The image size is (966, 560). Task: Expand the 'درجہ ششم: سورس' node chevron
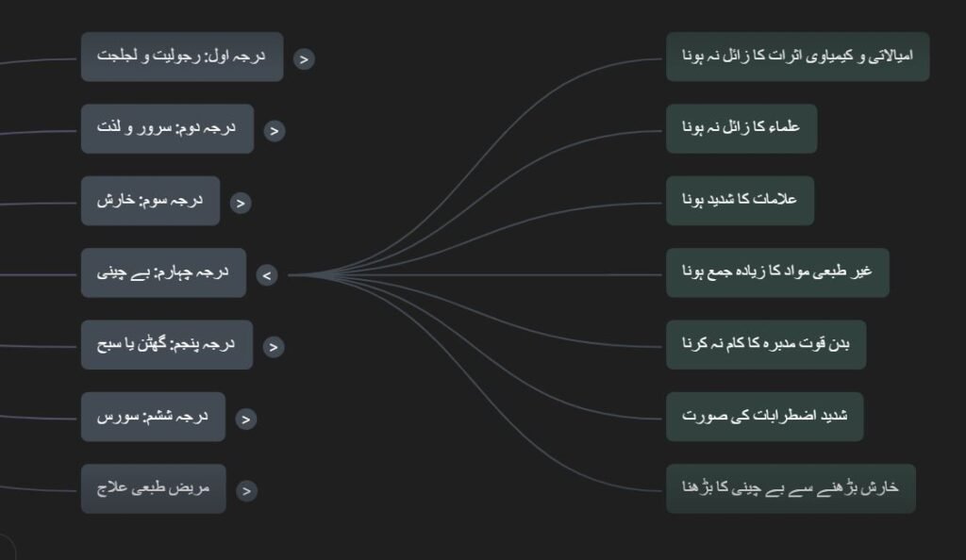coord(246,420)
